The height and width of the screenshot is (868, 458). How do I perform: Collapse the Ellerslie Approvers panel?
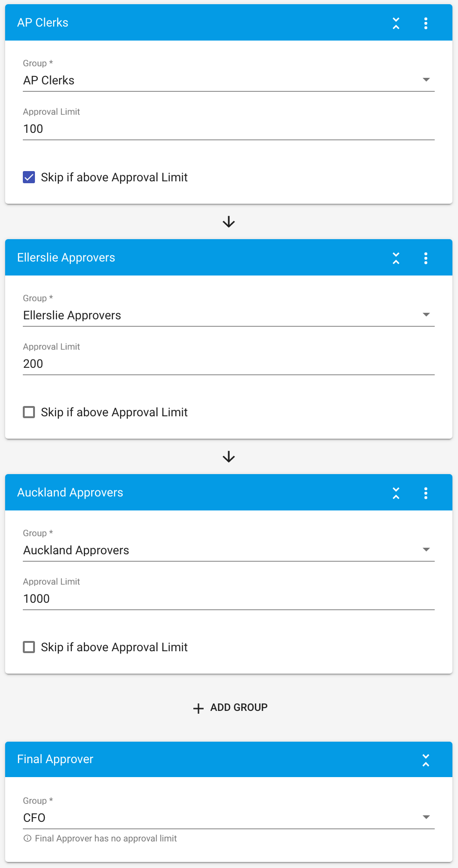[x=396, y=258]
